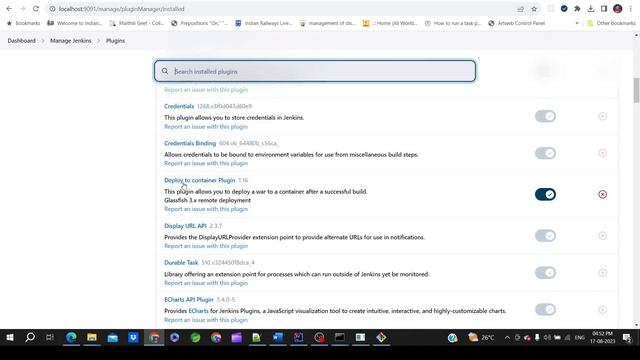
Task: Open the Display URL API link
Action: tap(185, 226)
